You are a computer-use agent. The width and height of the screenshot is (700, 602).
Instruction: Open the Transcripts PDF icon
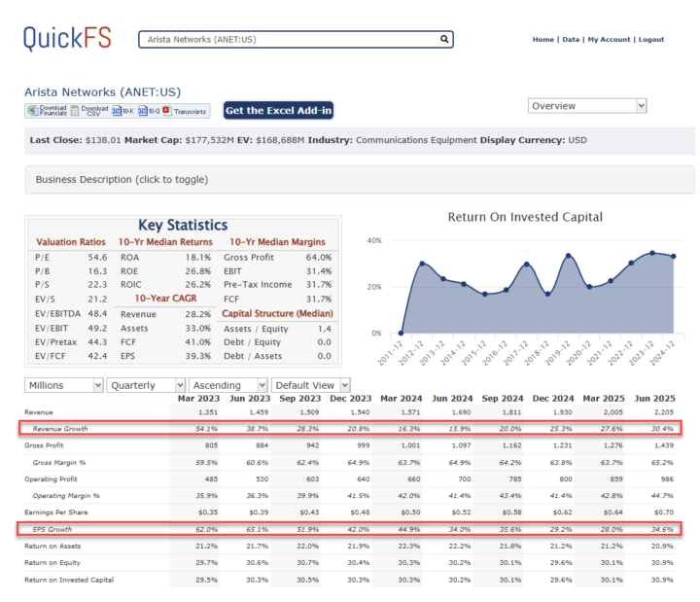coord(167,110)
